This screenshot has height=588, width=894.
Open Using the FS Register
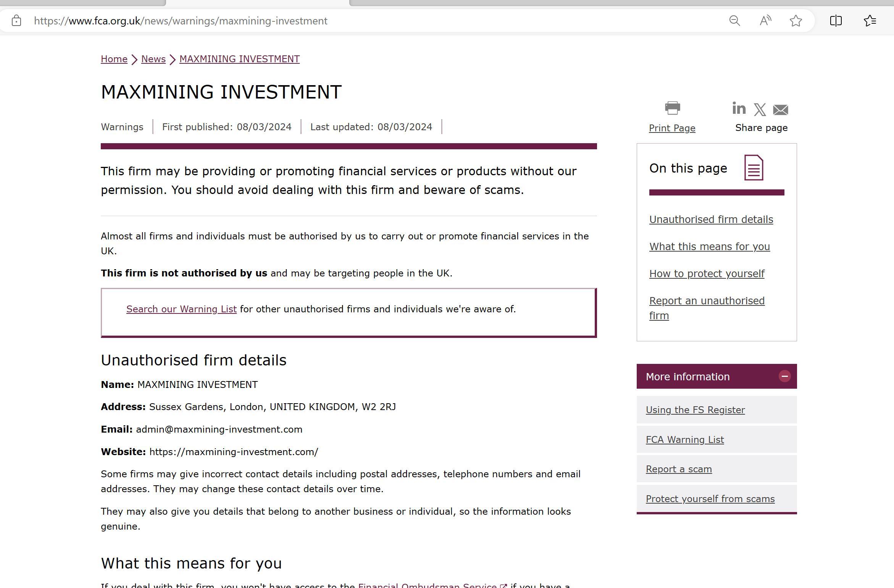pyautogui.click(x=695, y=410)
